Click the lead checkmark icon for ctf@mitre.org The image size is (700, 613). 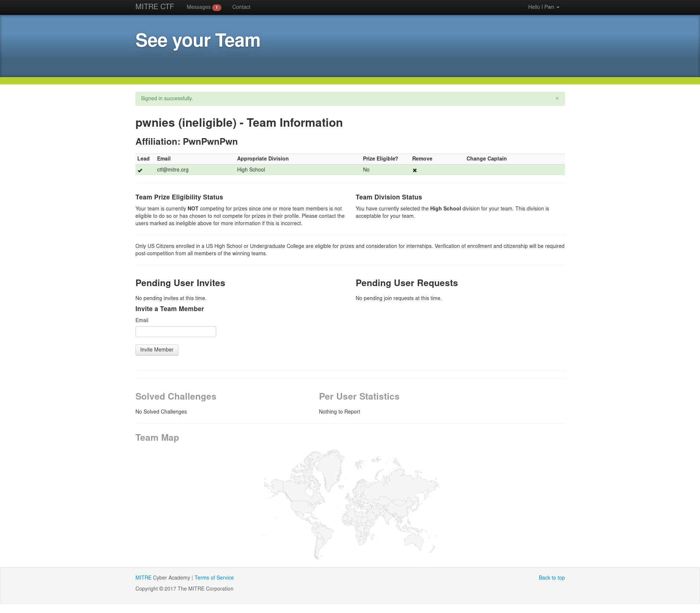pos(140,170)
